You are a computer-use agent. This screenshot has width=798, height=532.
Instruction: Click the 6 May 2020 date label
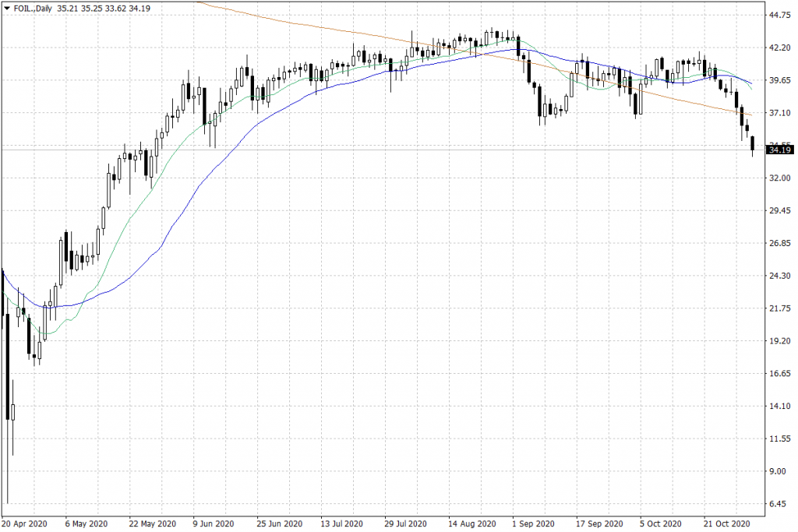(85, 523)
